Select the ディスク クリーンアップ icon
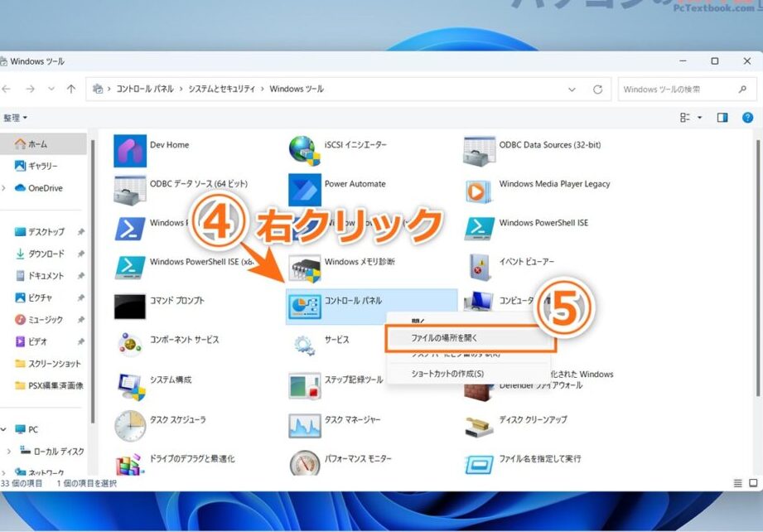The image size is (763, 532). pos(479,425)
